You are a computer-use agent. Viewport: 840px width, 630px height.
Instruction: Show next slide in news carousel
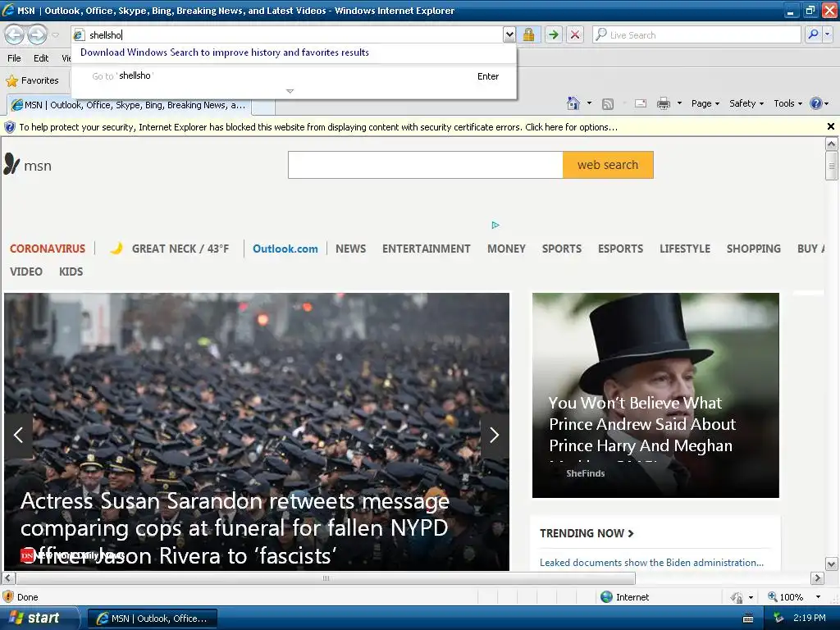(x=494, y=435)
